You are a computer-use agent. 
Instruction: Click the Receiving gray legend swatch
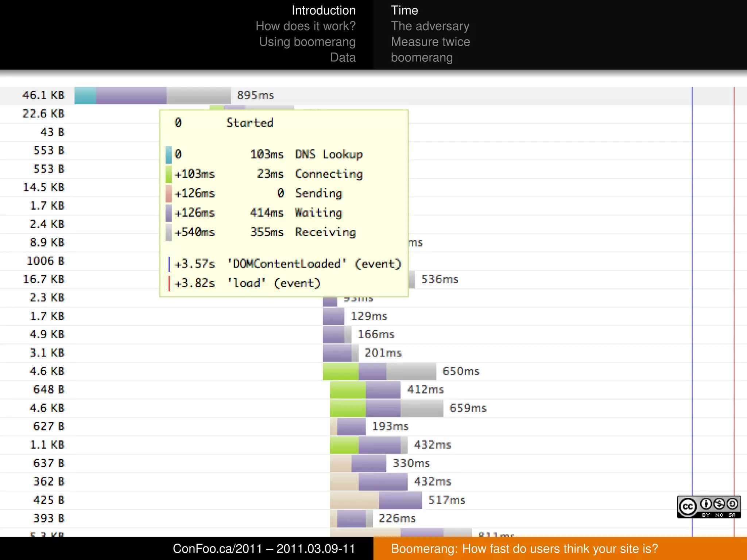tap(169, 232)
